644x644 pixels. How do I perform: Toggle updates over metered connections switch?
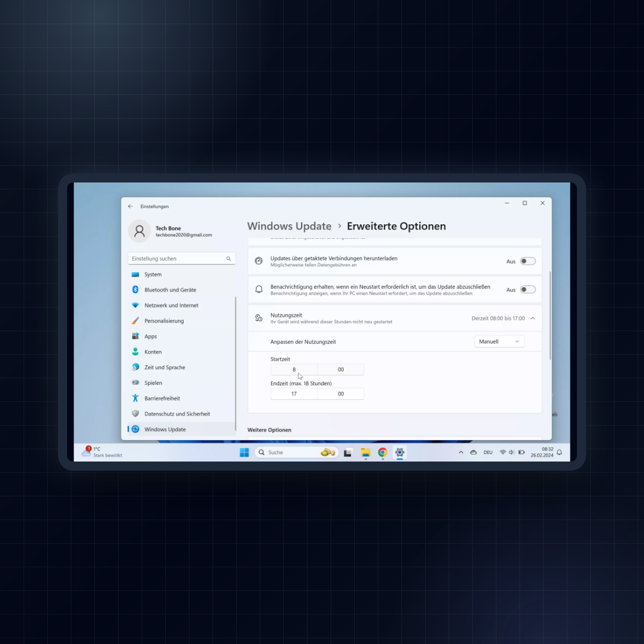pyautogui.click(x=528, y=261)
